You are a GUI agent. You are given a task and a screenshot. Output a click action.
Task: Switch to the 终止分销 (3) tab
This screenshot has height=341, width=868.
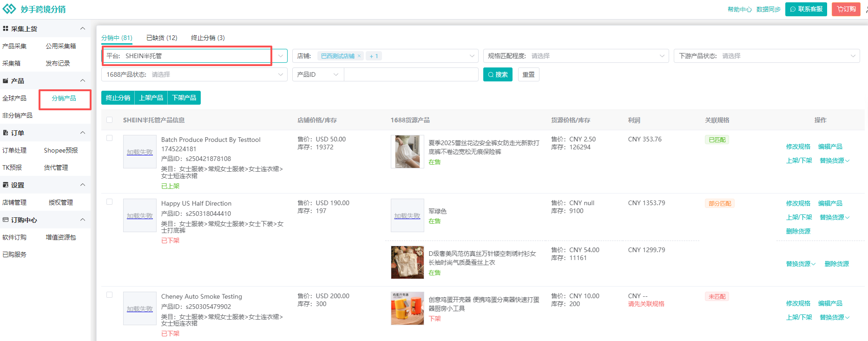pyautogui.click(x=208, y=38)
